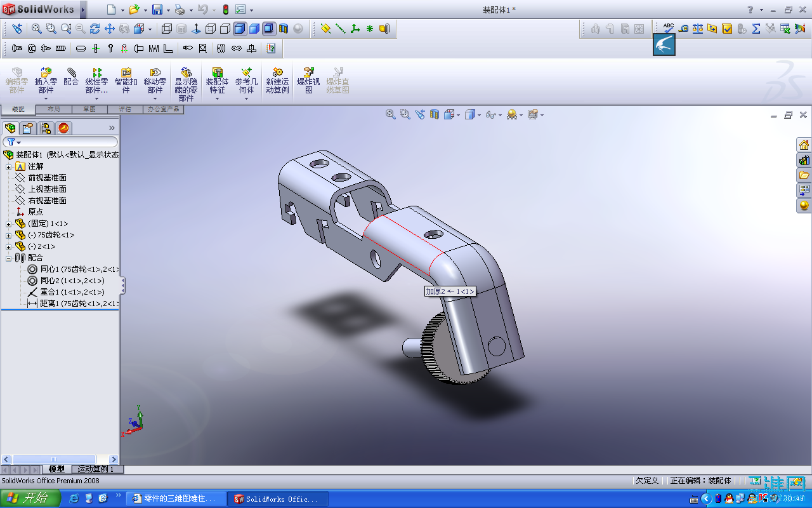Collapse the 配合 mates folder
Screen dimensions: 812x508
(x=9, y=258)
